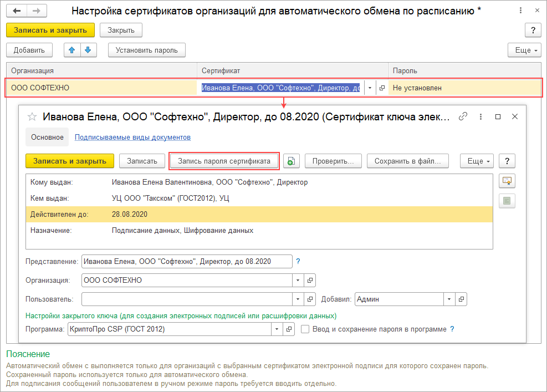Click the Проверить... button
This screenshot has width=547, height=392.
tap(333, 161)
